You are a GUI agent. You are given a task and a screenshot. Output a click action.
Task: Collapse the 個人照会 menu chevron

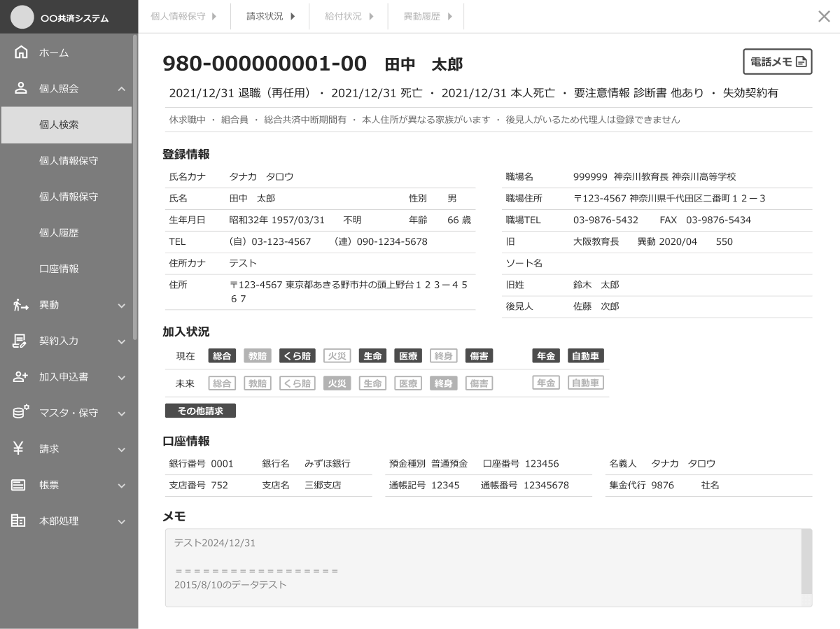[121, 89]
